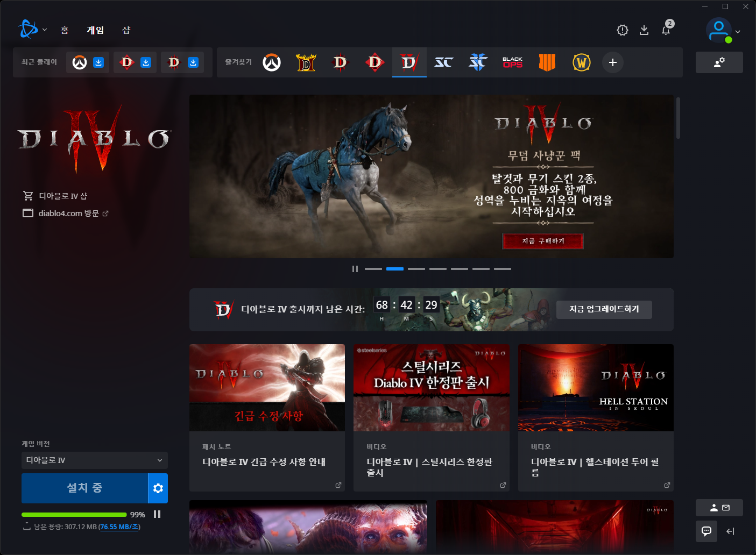
Task: Open the chat bubble icon
Action: [x=706, y=531]
